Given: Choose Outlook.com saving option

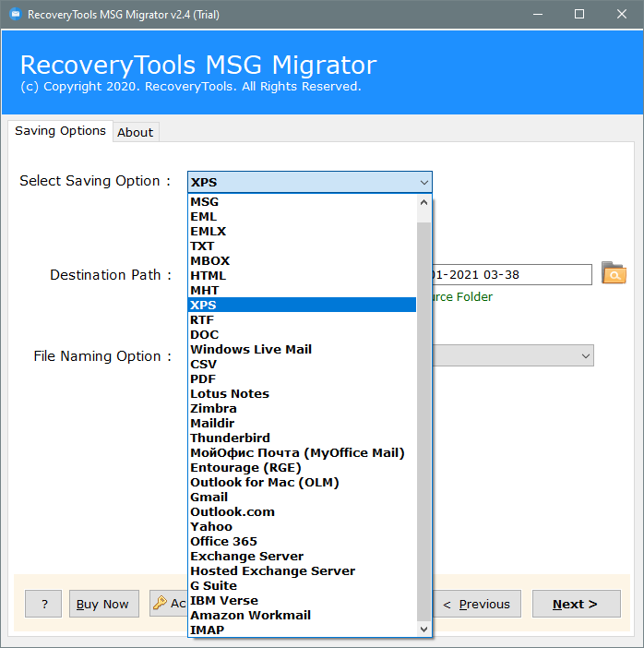Looking at the screenshot, I should pyautogui.click(x=302, y=512).
